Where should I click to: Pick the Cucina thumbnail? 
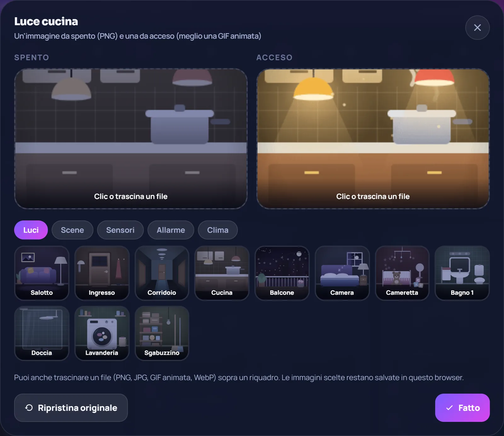click(x=222, y=273)
